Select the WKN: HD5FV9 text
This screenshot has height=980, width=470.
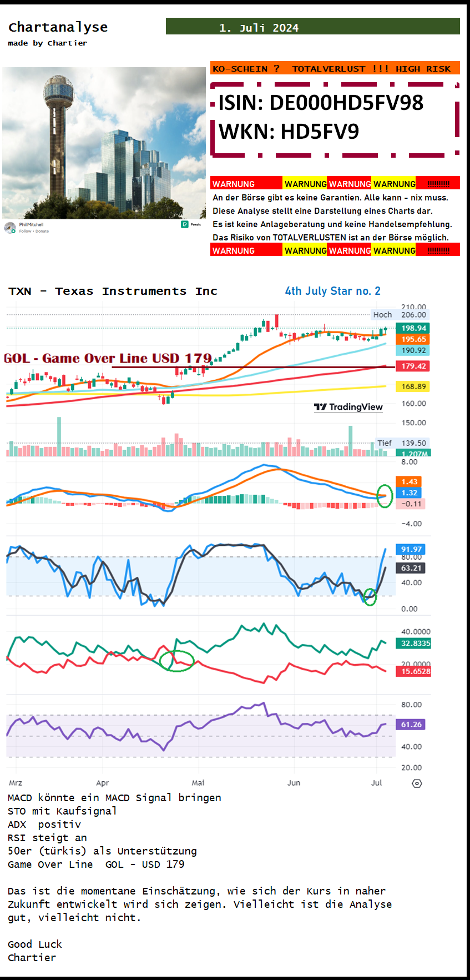click(x=289, y=132)
